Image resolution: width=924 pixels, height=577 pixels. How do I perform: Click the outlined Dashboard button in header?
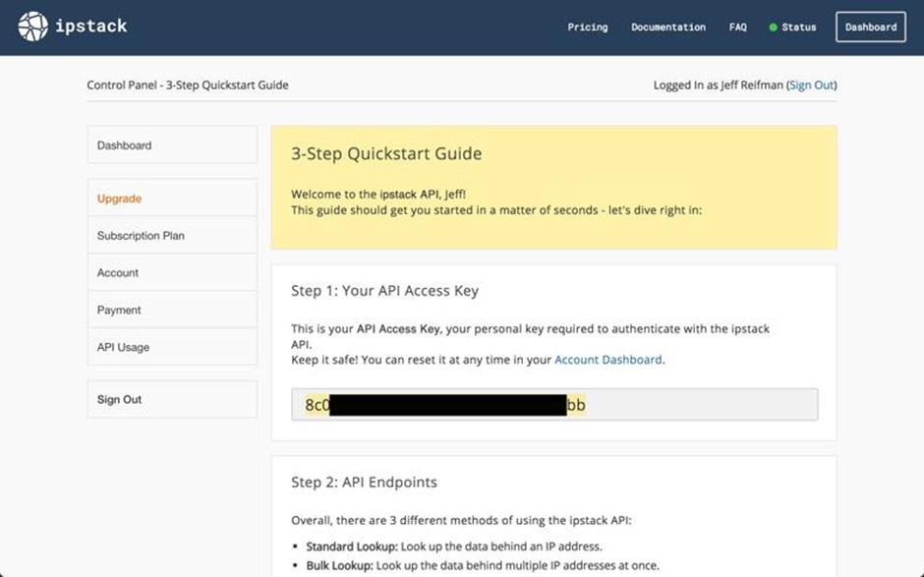[x=870, y=28]
